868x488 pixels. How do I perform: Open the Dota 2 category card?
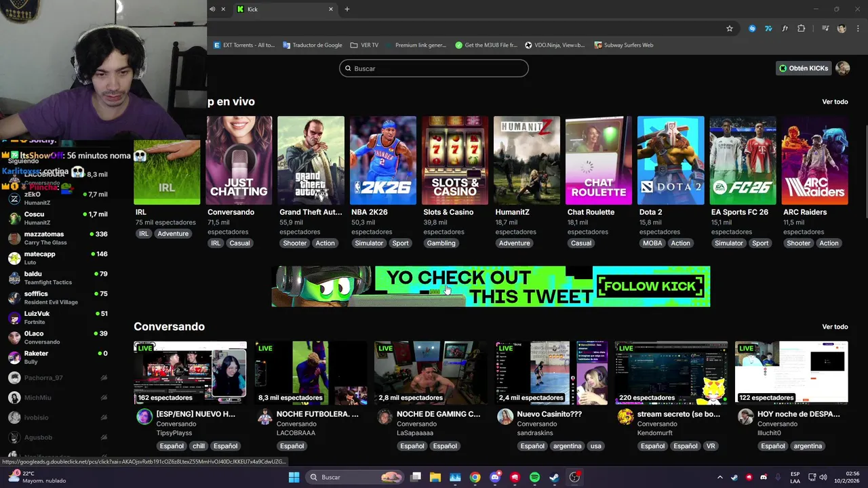point(671,161)
